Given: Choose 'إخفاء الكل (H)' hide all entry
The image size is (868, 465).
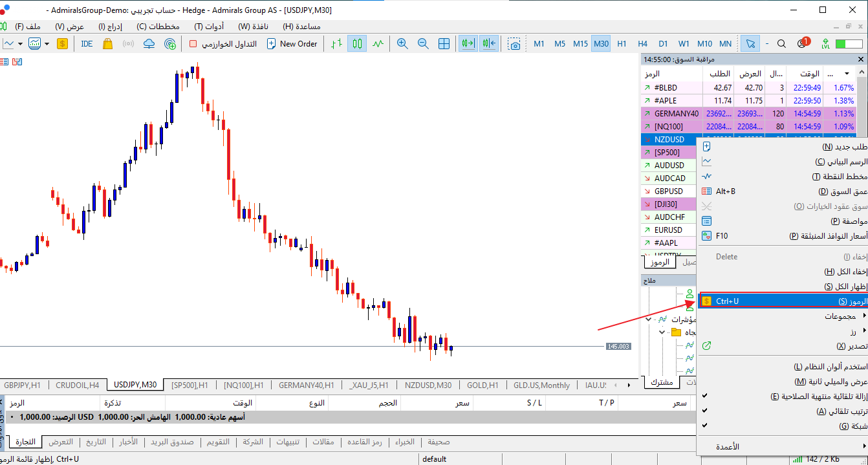Looking at the screenshot, I should 783,272.
